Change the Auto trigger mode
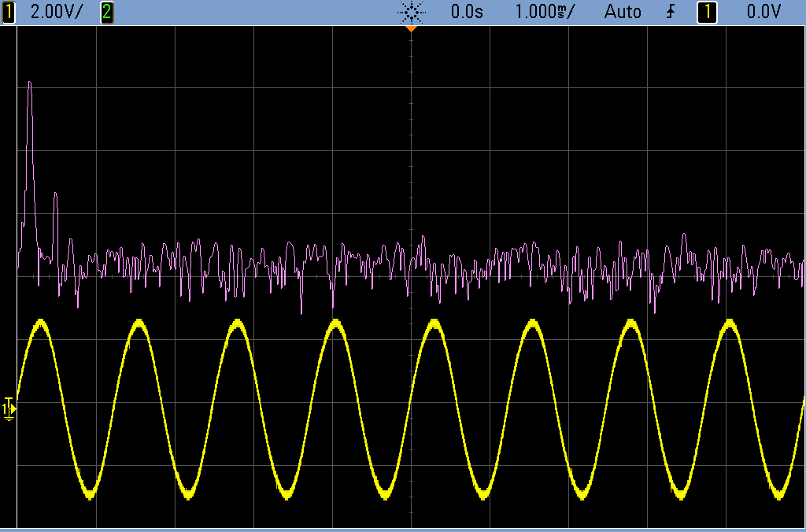 [622, 12]
